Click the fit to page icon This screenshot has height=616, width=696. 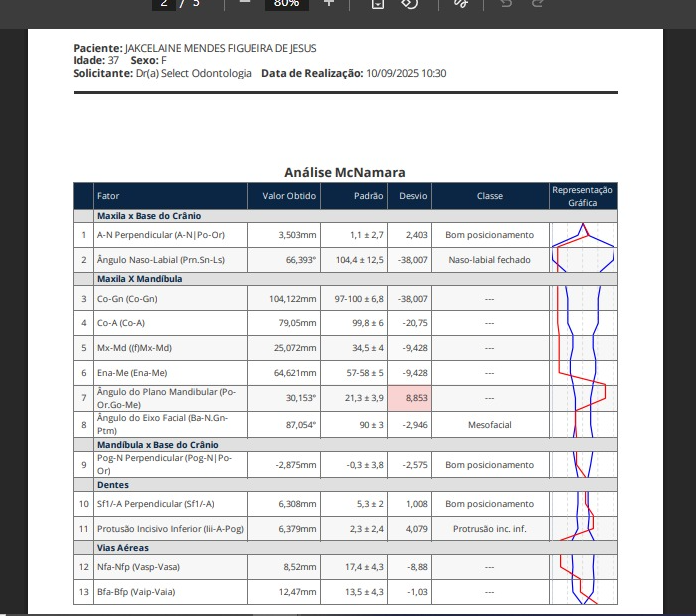(x=378, y=3)
